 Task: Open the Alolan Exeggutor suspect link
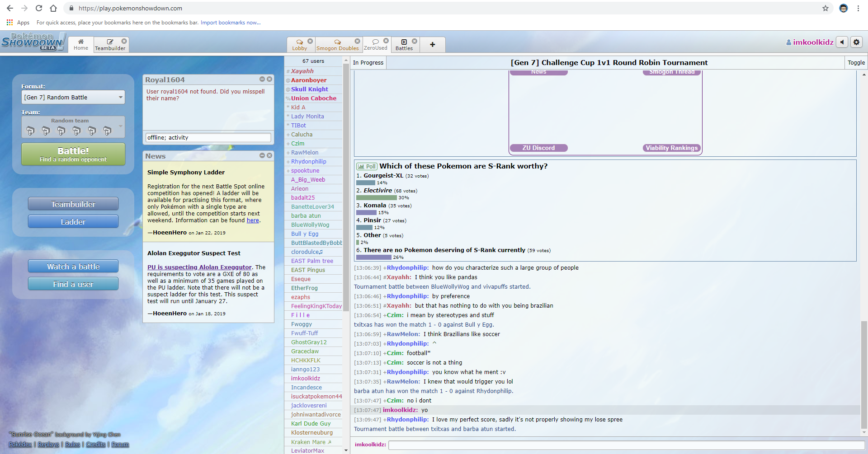coord(199,267)
